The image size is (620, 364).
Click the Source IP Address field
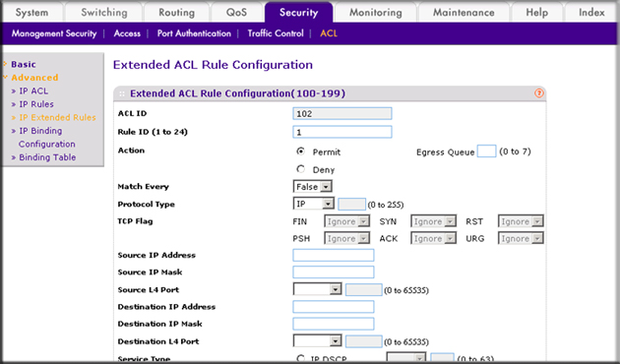pos(334,255)
